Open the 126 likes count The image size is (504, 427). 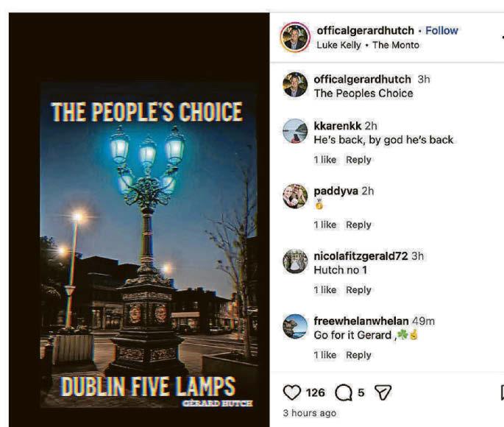click(x=316, y=392)
